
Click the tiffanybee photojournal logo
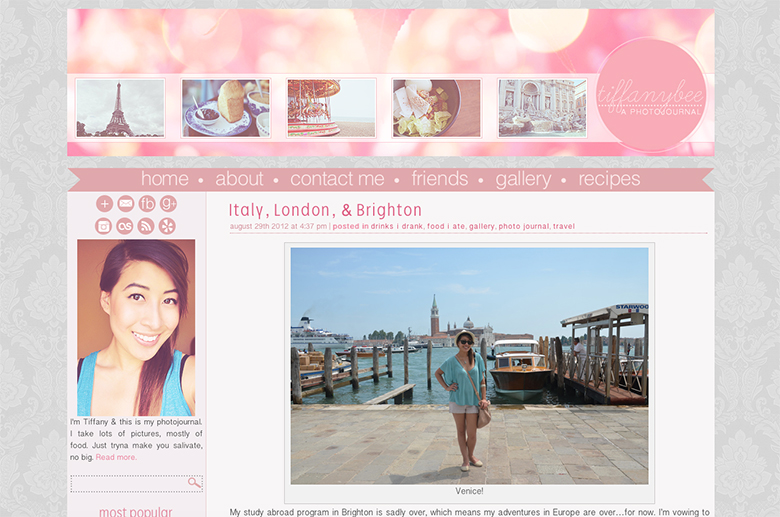[x=651, y=95]
